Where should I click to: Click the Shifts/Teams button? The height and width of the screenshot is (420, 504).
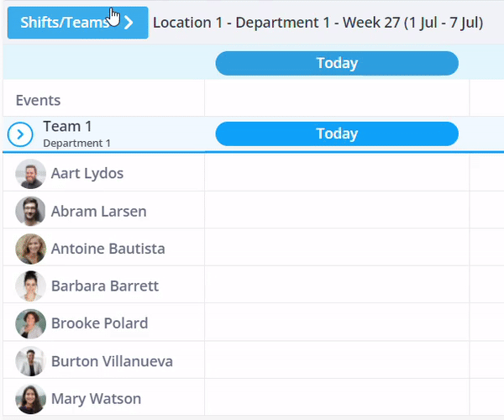point(77,23)
